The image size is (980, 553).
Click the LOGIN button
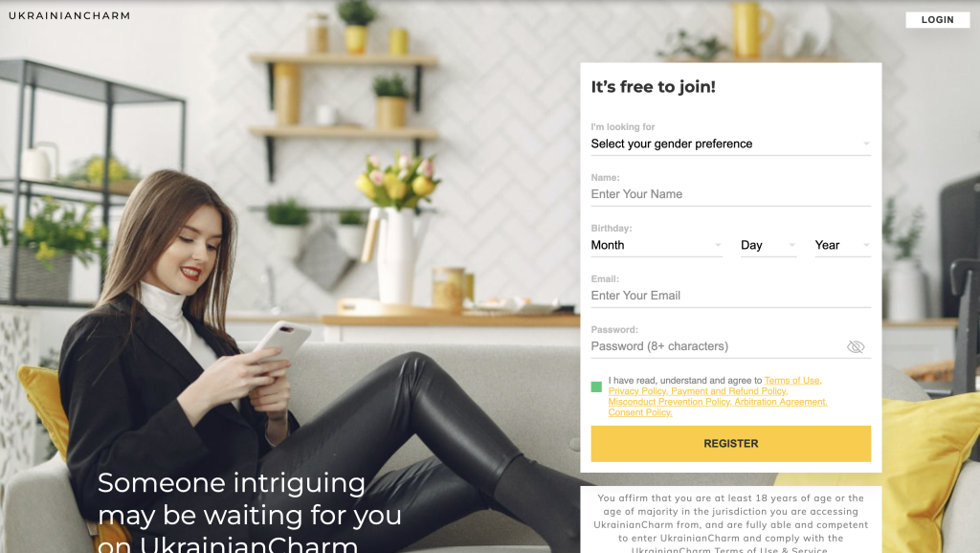pos(938,20)
